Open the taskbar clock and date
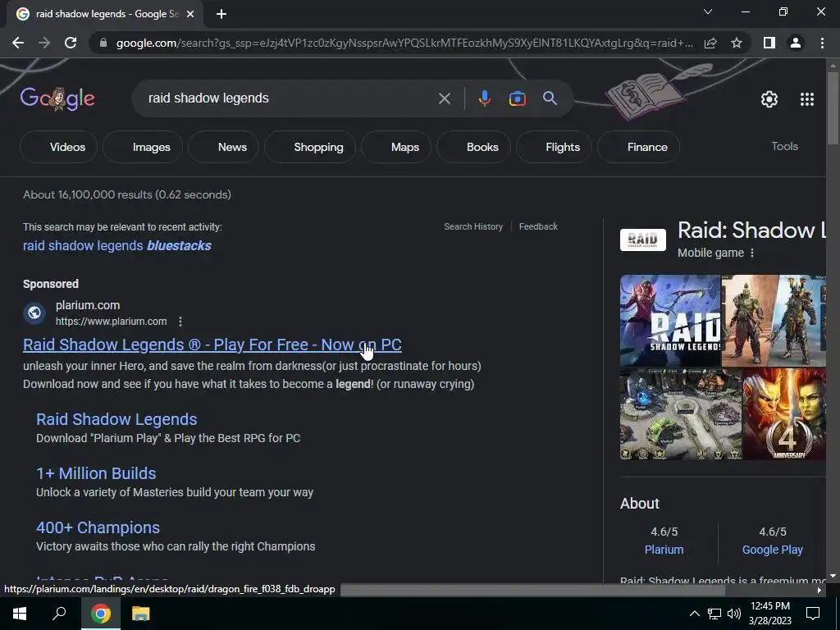Viewport: 840px width, 630px height. point(769,614)
